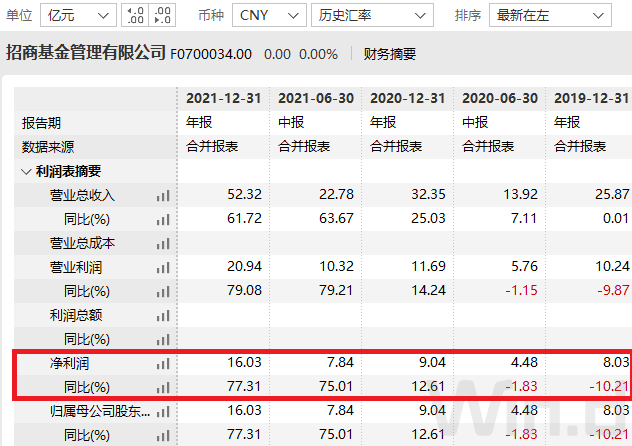Click the 79.08 growth cell
Image resolution: width=632 pixels, height=446 pixels.
(244, 290)
